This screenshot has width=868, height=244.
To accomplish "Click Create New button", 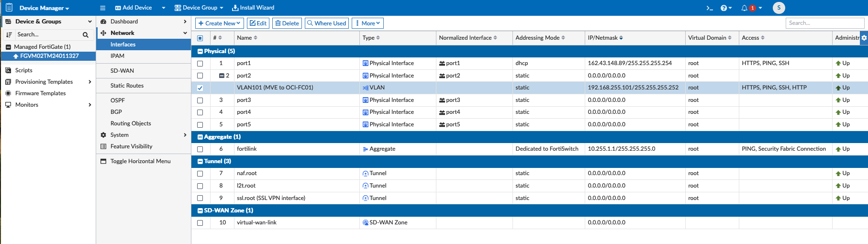I will pos(220,23).
